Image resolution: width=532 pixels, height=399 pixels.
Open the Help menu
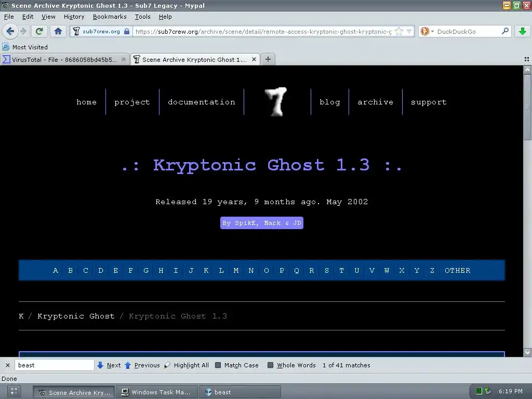tap(165, 17)
